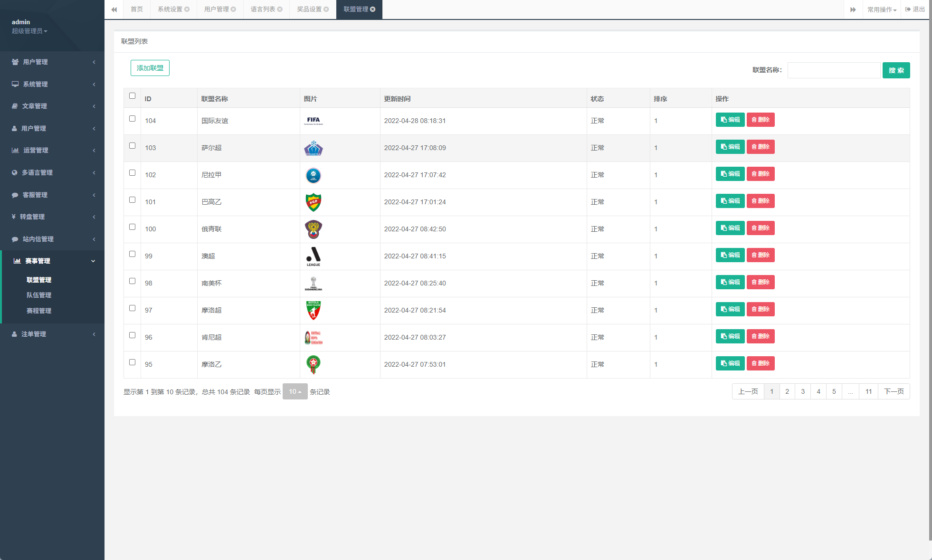
Task: Close the 系统设置 tab via its x icon
Action: pos(187,9)
